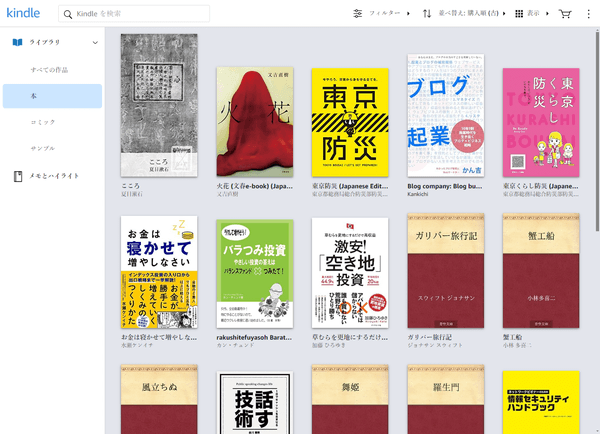Collapse the ライブラリ section chevron
Image resolution: width=600 pixels, height=434 pixels.
95,43
